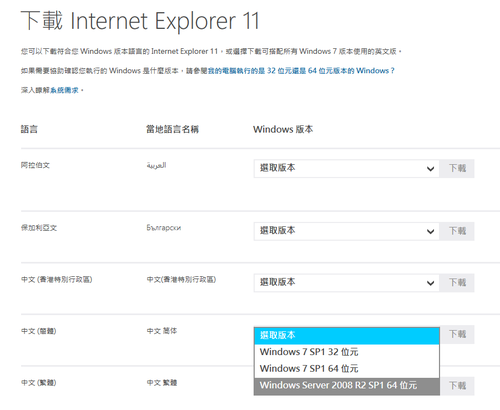Click the 中文 (香港特別行政區) language label

click(57, 280)
